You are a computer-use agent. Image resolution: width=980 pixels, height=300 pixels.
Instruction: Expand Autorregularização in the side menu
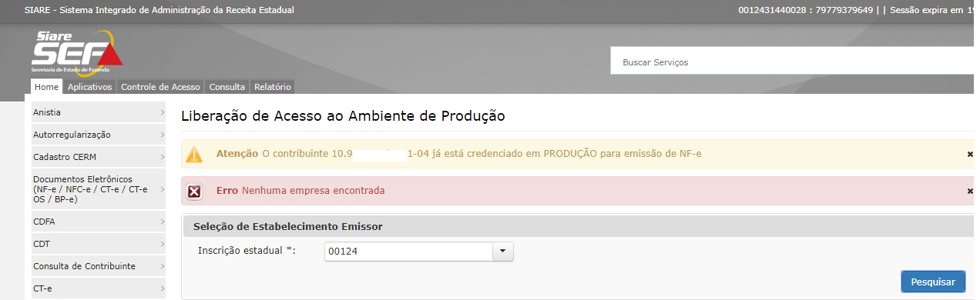point(99,135)
